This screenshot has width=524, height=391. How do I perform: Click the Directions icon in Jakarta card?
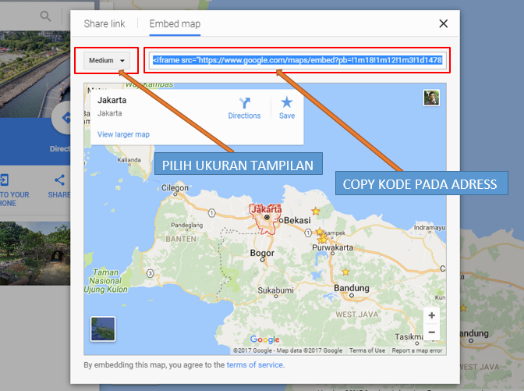click(x=244, y=103)
